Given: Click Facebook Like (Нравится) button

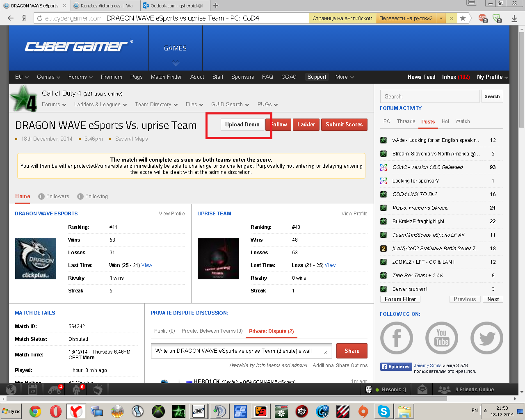Looking at the screenshot, I should [396, 367].
